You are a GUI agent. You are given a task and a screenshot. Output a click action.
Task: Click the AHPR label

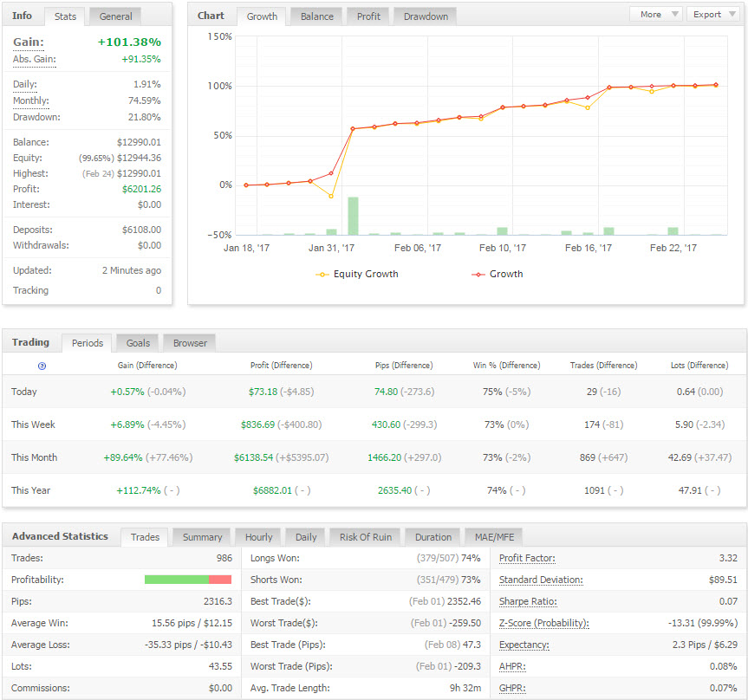[512, 666]
